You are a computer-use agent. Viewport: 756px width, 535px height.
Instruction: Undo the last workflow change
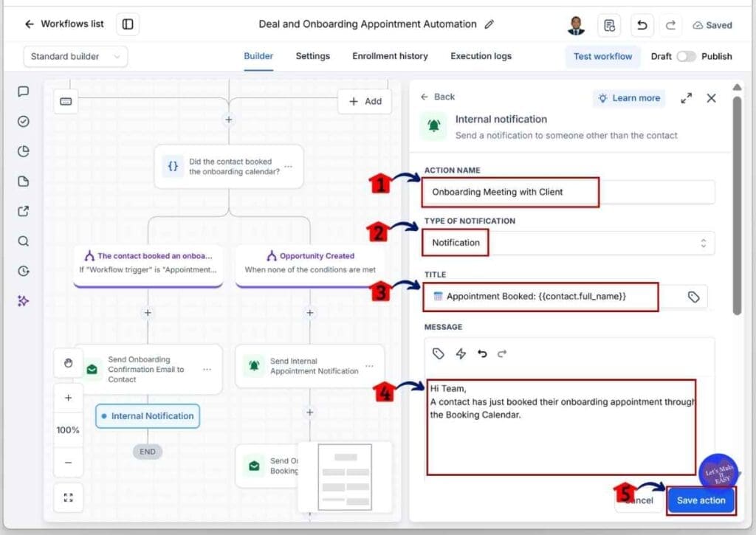[x=642, y=25]
